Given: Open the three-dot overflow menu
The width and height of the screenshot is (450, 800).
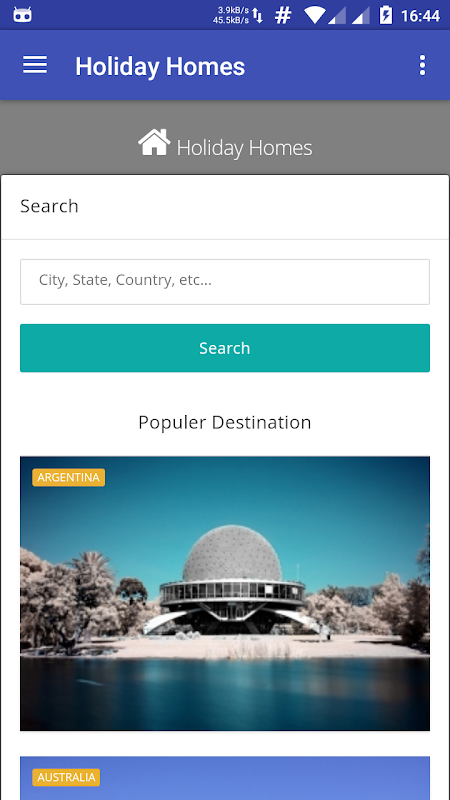Looking at the screenshot, I should pos(422,65).
